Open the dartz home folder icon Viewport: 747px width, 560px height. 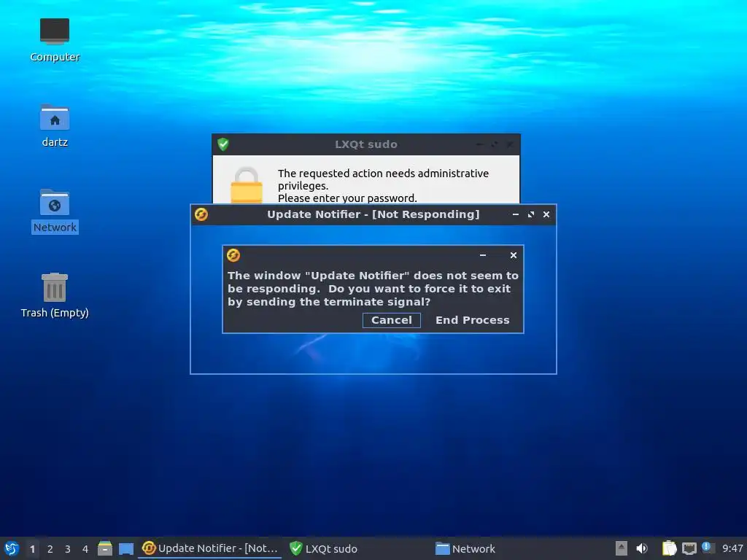[55, 125]
